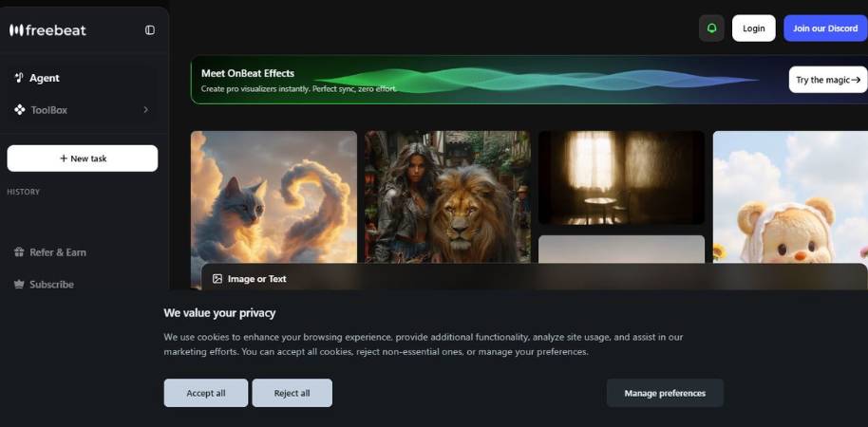Click Try the magic arrow button
Viewport: 868px width, 427px height.
[x=827, y=80]
